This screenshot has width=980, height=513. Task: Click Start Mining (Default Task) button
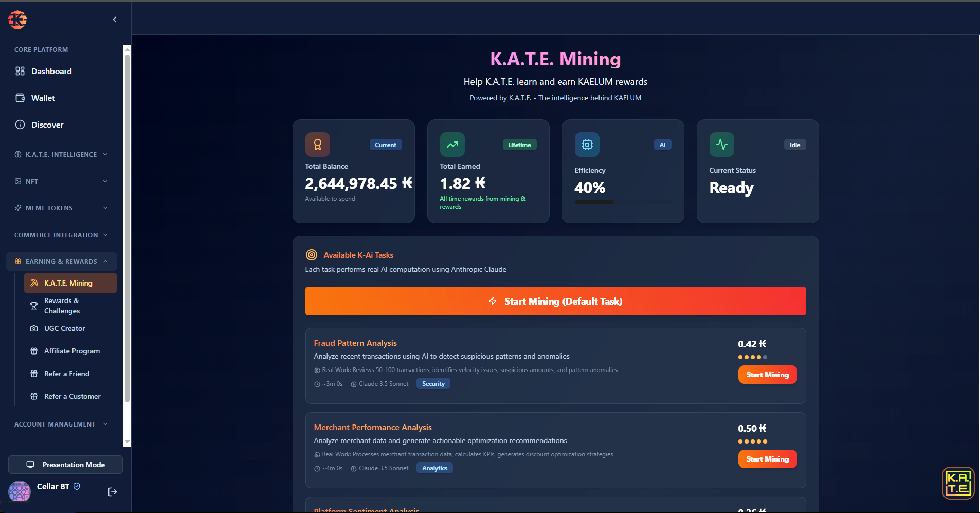click(x=555, y=301)
